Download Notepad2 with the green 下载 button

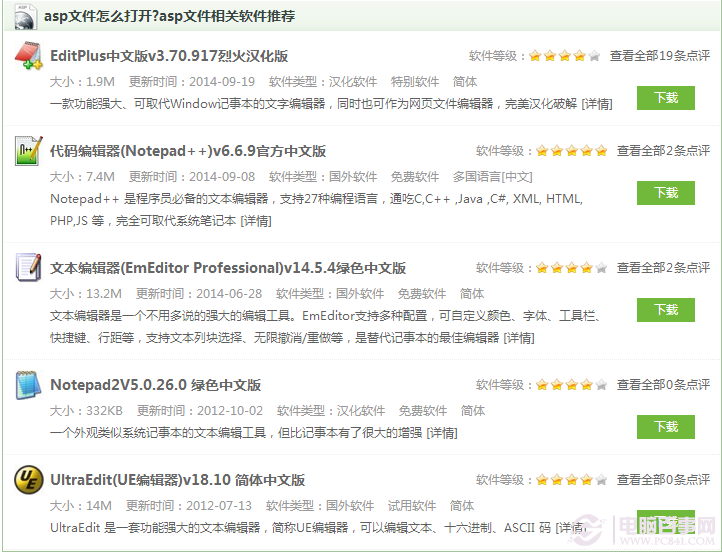666,426
